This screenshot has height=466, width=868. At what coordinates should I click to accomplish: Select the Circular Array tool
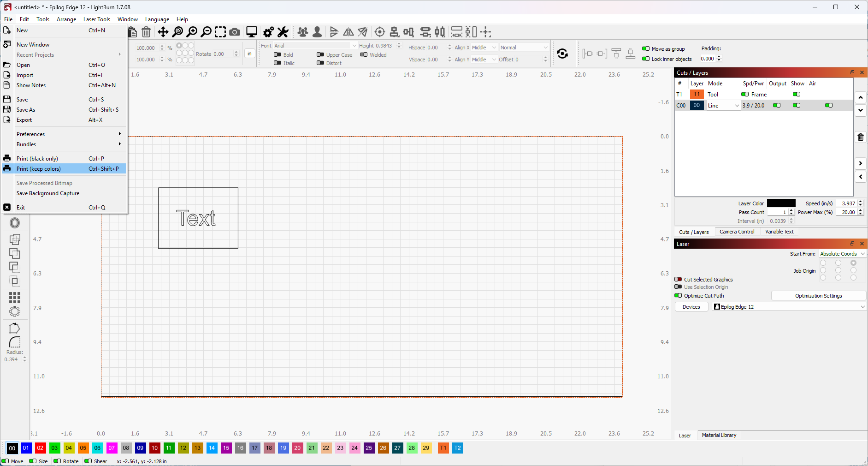coord(15,311)
